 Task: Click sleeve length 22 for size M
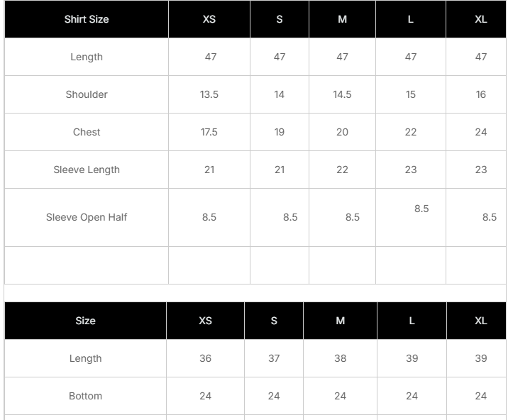(x=342, y=170)
